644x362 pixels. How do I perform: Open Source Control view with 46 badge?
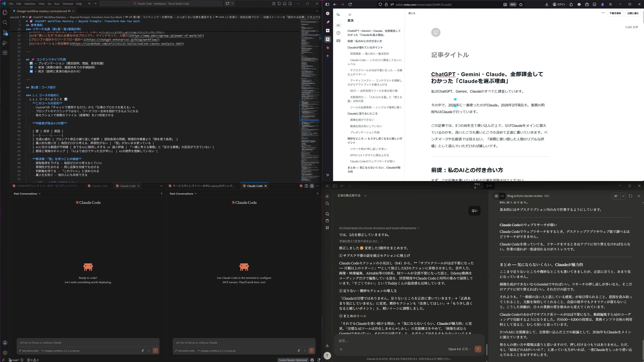(x=5, y=33)
